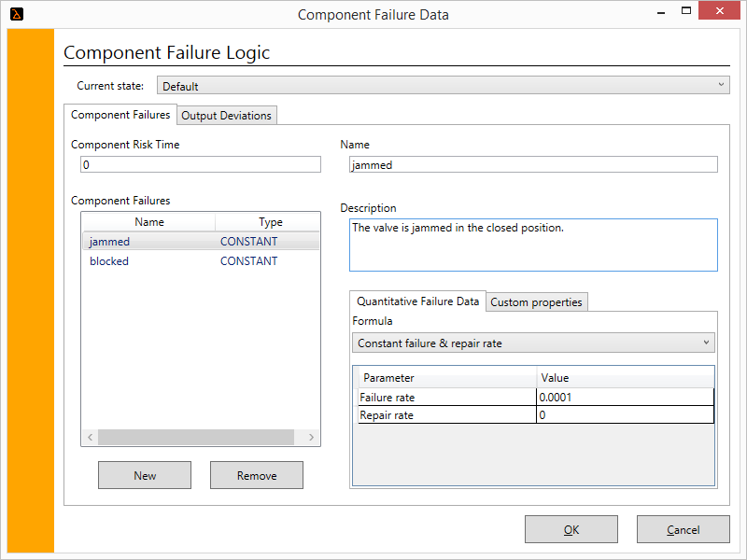The height and width of the screenshot is (560, 747).
Task: Click the Name column header
Action: click(x=149, y=222)
